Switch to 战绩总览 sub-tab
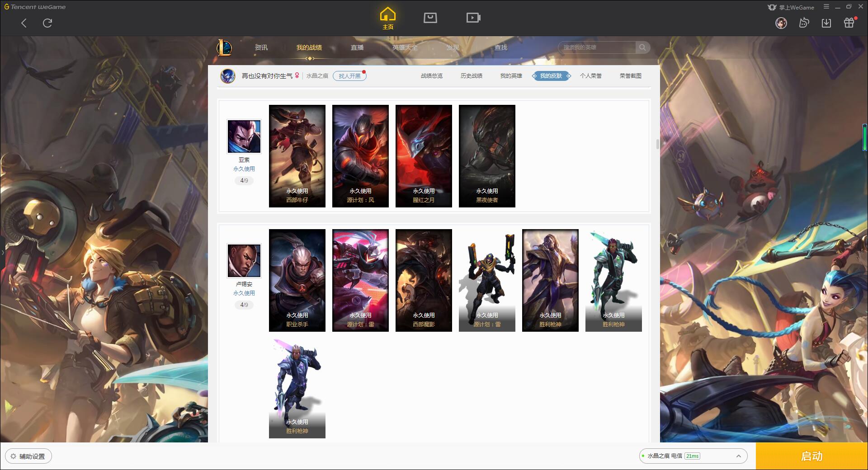 [432, 76]
